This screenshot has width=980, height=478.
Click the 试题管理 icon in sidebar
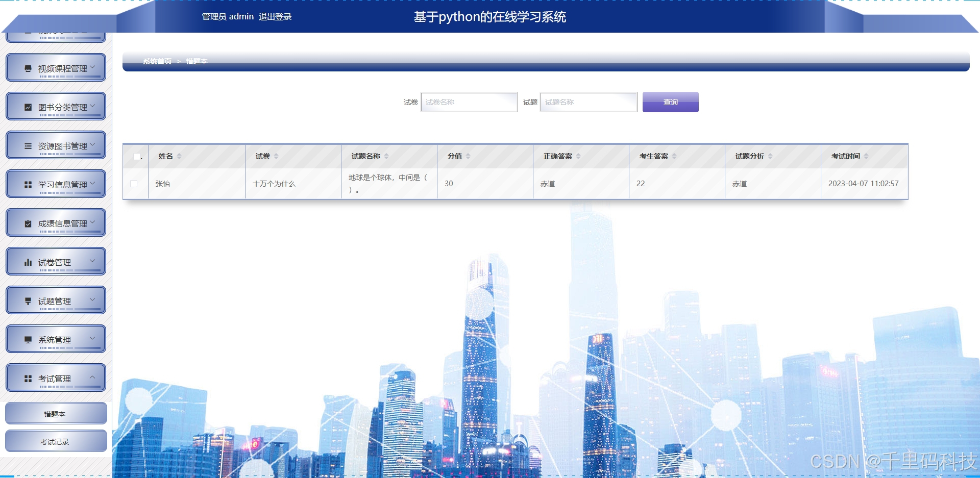pos(28,301)
